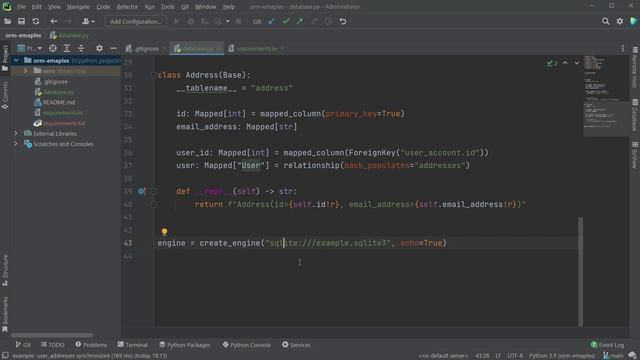Click the override gutter icon at line 39
The width and height of the screenshot is (640, 360).
141,191
